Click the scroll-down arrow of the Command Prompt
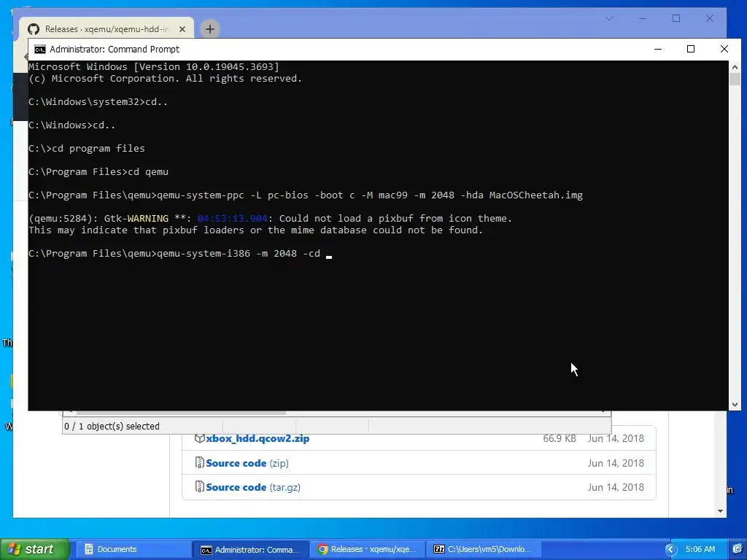The width and height of the screenshot is (747, 560). (x=735, y=404)
